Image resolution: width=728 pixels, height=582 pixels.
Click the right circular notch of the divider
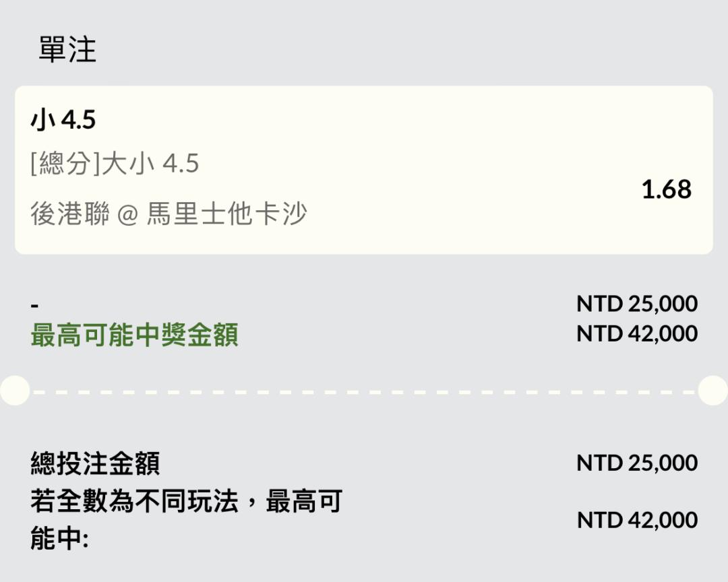click(713, 391)
